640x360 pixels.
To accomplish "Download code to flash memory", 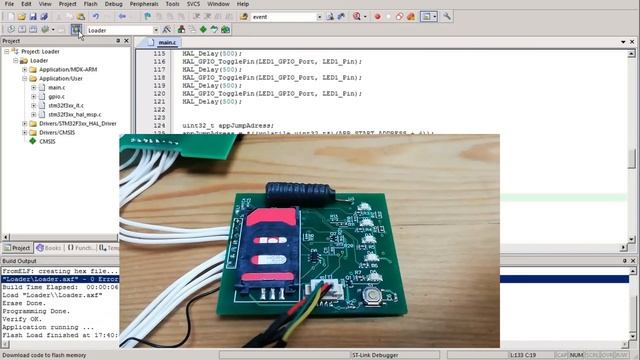I will point(76,29).
